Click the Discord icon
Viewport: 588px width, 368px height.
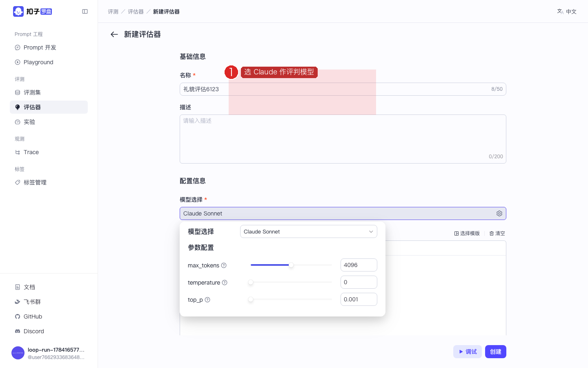pos(18,331)
